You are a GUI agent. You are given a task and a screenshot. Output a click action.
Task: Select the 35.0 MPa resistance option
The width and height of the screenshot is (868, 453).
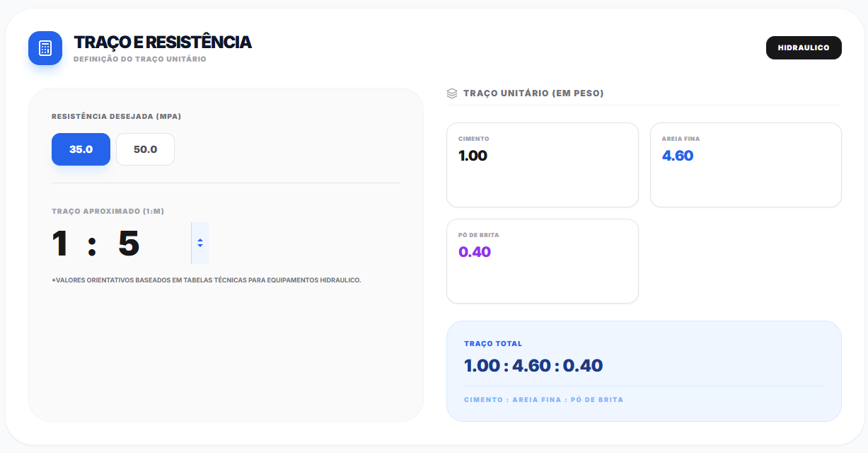pyautogui.click(x=81, y=149)
